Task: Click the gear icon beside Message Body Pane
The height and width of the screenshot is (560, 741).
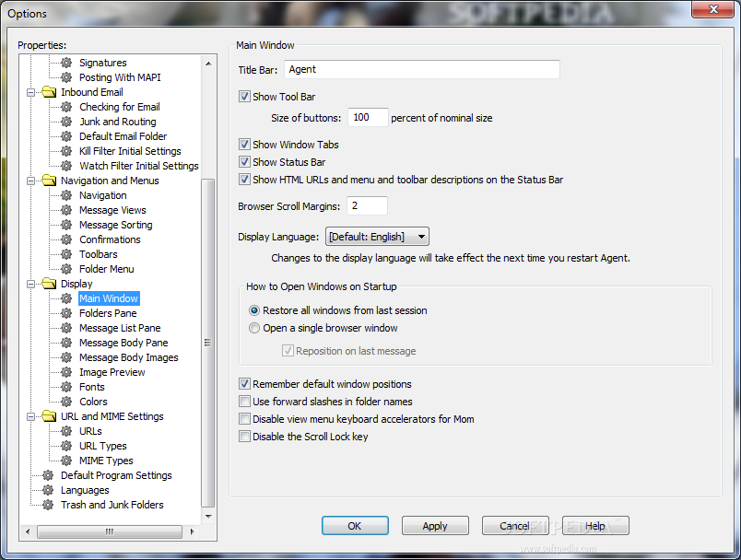Action: (66, 343)
